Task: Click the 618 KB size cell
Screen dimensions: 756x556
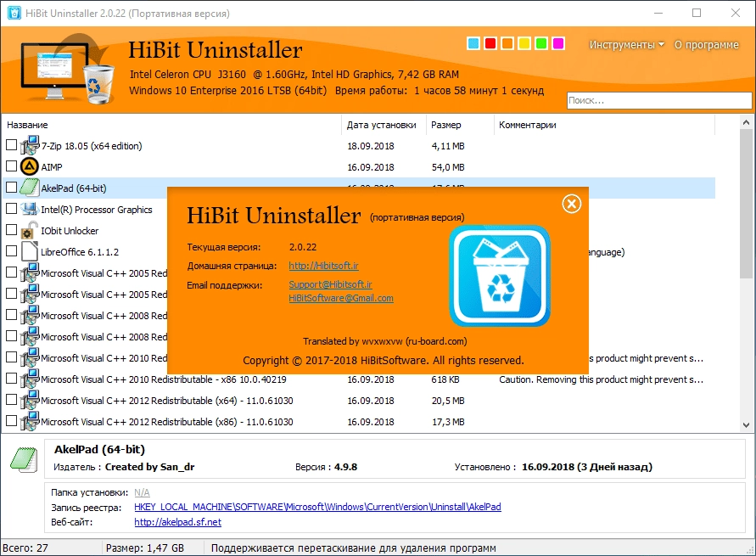Action: pos(445,379)
